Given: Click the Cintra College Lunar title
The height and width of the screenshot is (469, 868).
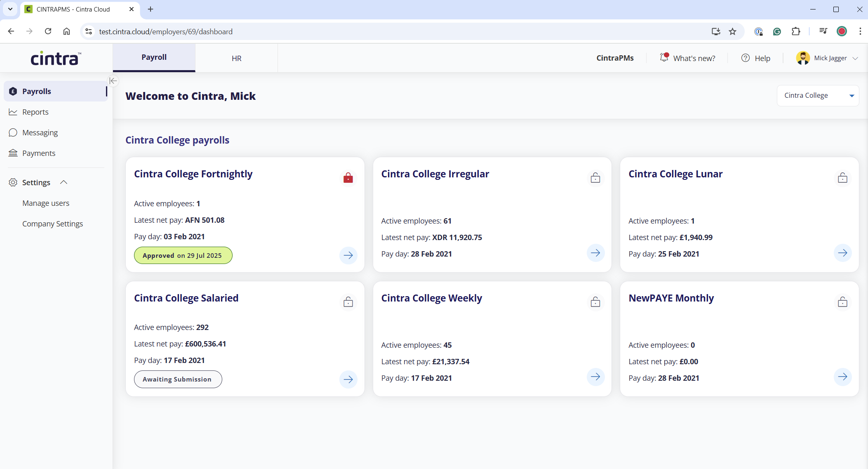Looking at the screenshot, I should point(675,174).
